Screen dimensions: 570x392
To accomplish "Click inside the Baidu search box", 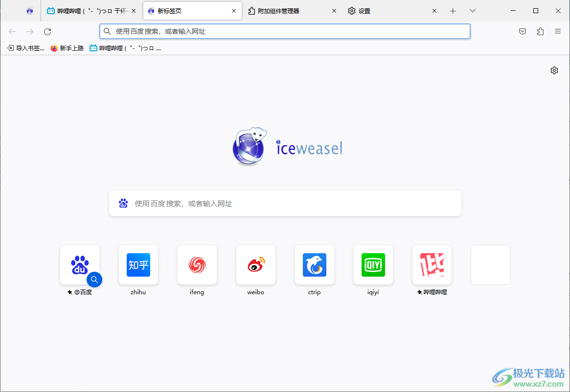I will (x=285, y=203).
